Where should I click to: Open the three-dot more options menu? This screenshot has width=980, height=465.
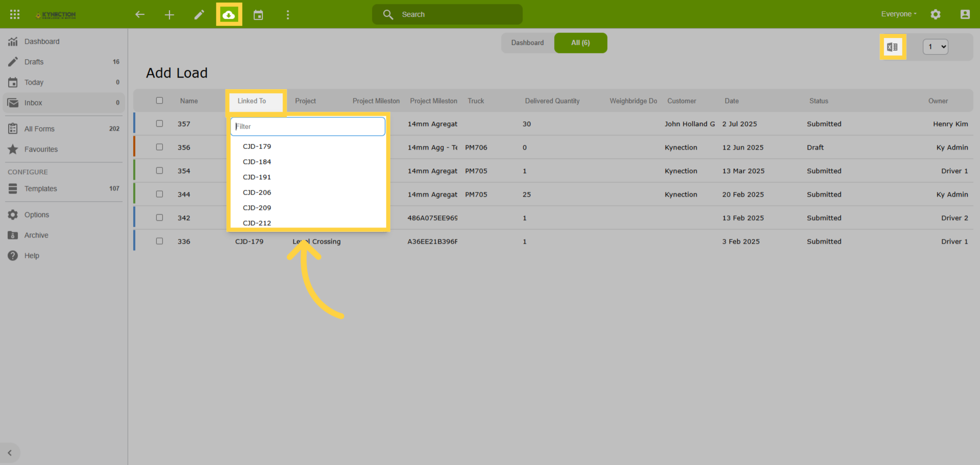(x=288, y=15)
